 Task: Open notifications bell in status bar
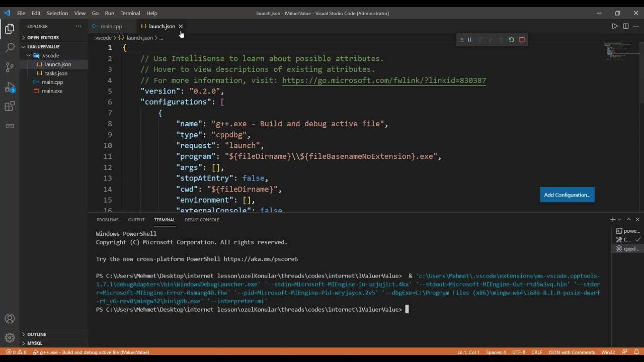636,352
